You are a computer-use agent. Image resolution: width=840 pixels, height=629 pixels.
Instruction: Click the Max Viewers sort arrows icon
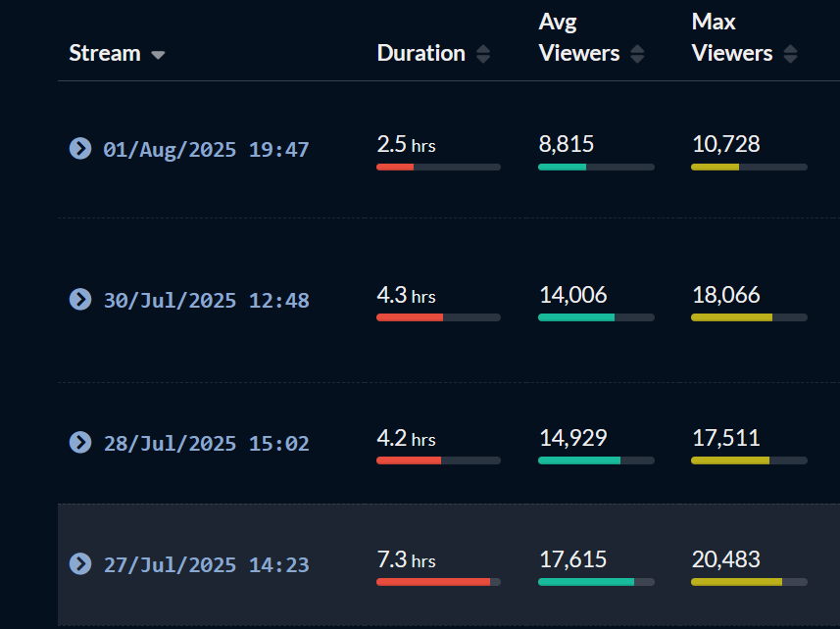click(790, 54)
